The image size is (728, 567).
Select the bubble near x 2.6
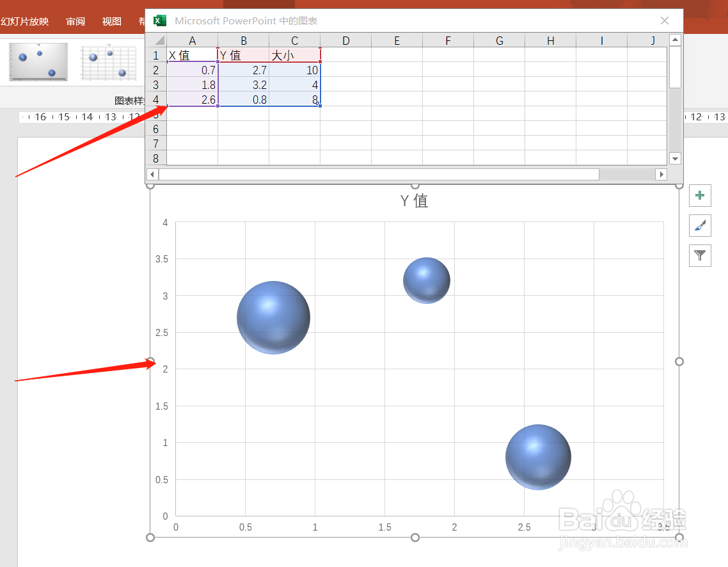[x=538, y=457]
